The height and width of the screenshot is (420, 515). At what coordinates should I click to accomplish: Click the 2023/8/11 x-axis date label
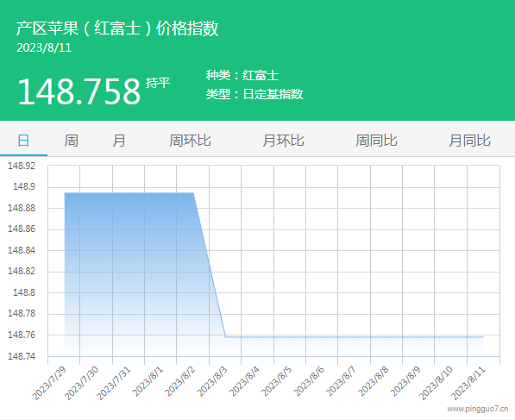coord(468,383)
